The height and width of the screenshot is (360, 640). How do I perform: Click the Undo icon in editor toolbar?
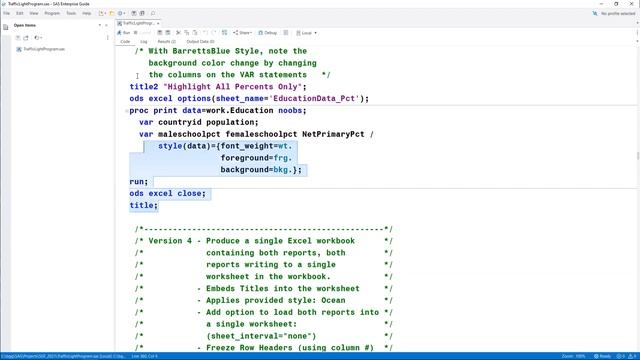(205, 33)
